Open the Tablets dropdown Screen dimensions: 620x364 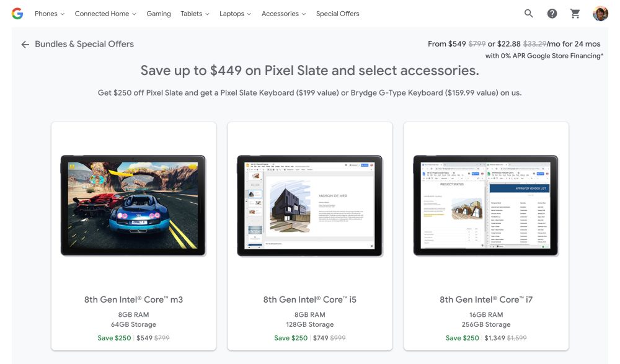(x=195, y=14)
